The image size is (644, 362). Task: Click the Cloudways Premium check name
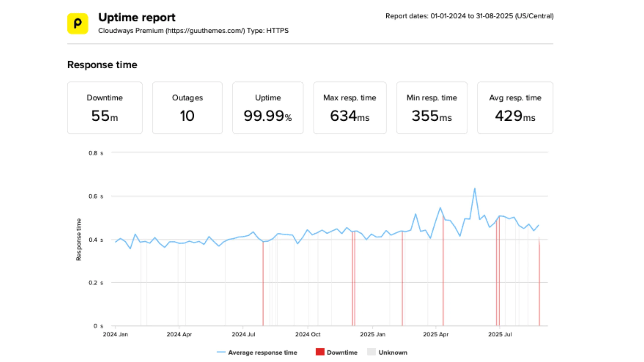(130, 31)
